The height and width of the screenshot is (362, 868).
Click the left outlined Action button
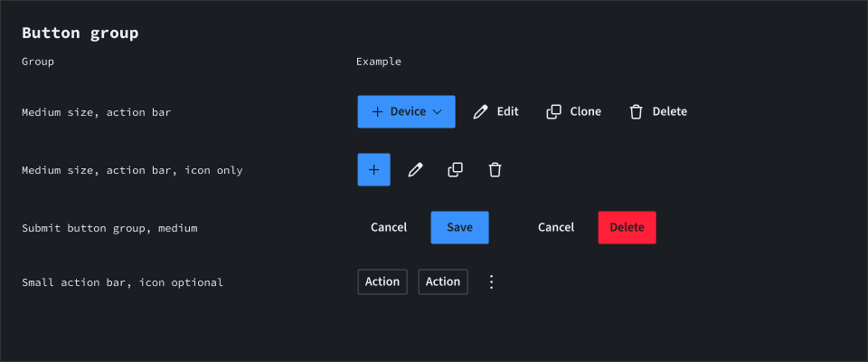[382, 282]
